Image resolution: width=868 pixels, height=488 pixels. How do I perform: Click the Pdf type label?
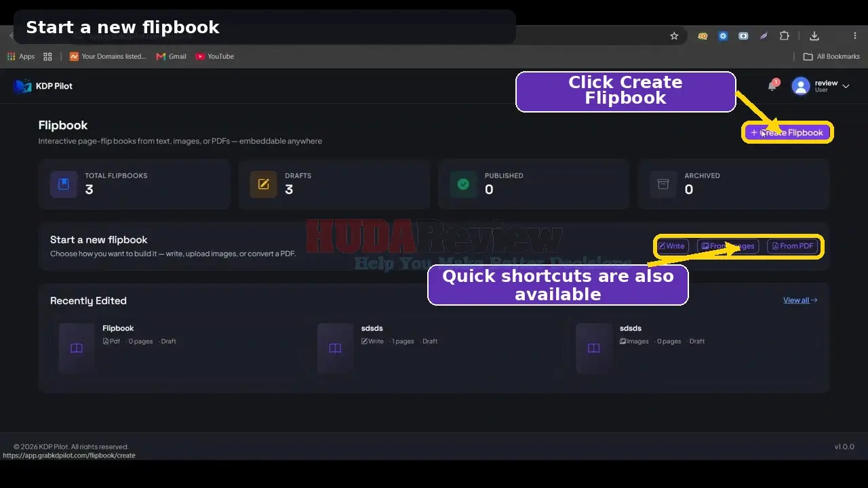click(111, 342)
